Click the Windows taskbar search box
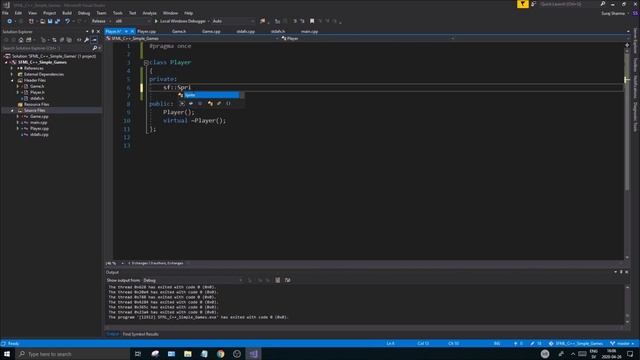This screenshot has height=360, width=640. point(73,354)
